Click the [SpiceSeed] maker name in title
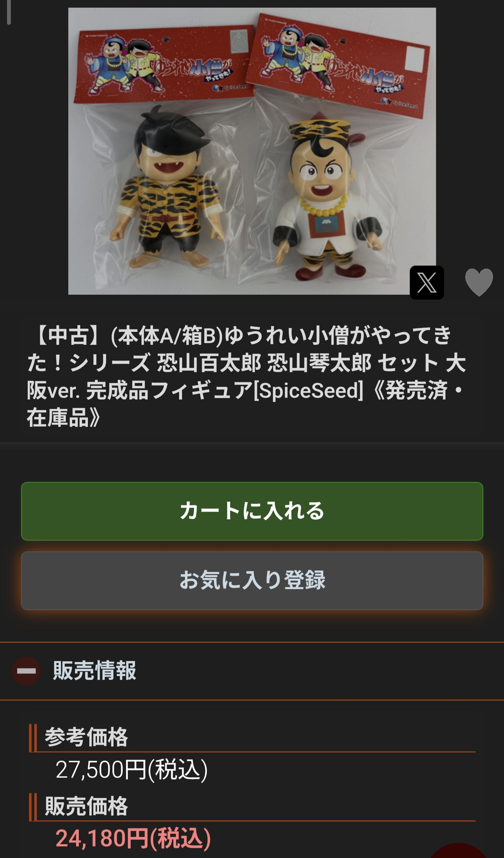 click(x=308, y=390)
